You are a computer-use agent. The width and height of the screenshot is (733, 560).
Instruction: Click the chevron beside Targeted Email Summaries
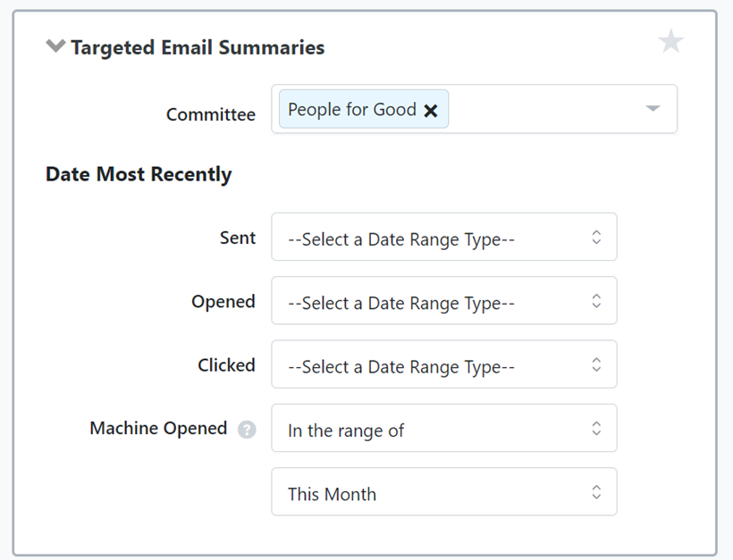click(x=56, y=45)
